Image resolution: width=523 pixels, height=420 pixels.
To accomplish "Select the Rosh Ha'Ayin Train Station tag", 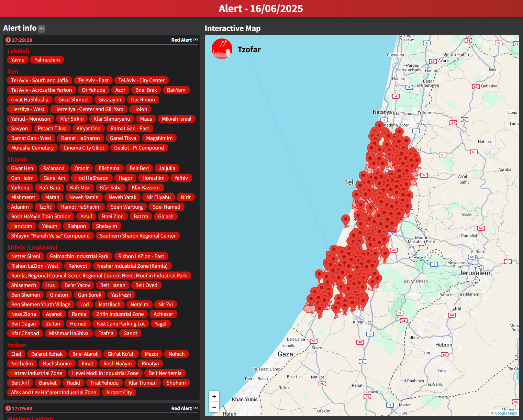I will pyautogui.click(x=41, y=217).
